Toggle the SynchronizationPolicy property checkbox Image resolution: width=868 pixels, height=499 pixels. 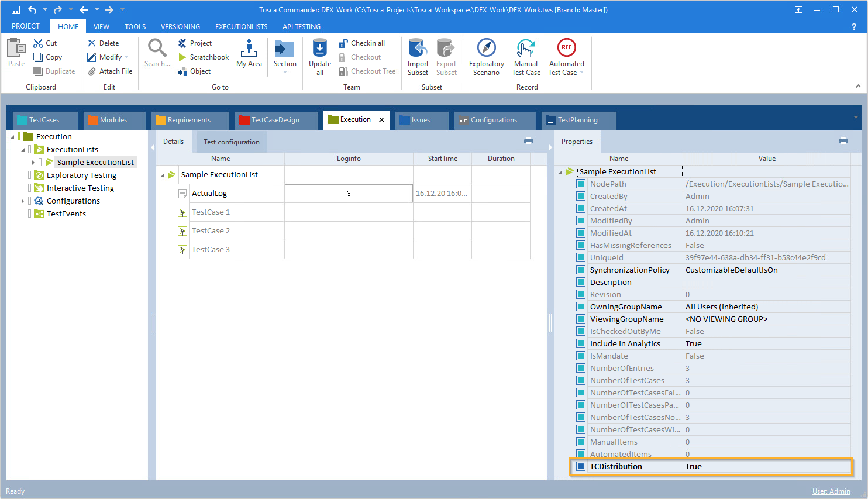pyautogui.click(x=581, y=270)
